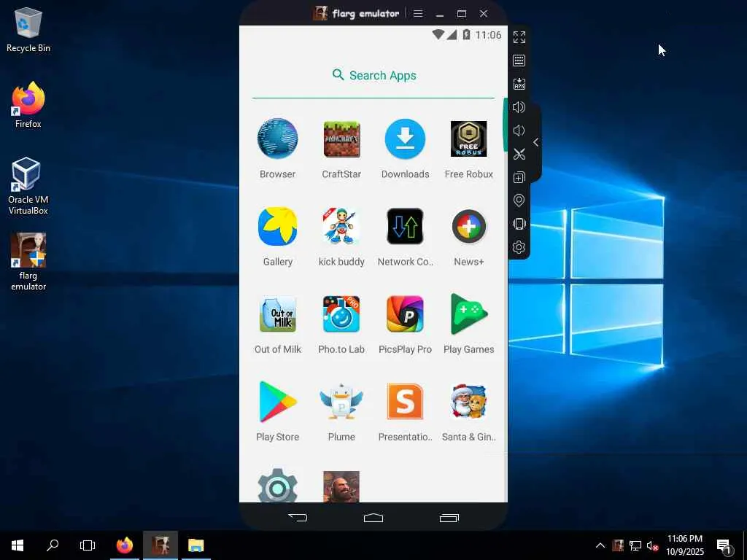This screenshot has width=747, height=560.
Task: Click the taskbar search icon
Action: tap(53, 545)
